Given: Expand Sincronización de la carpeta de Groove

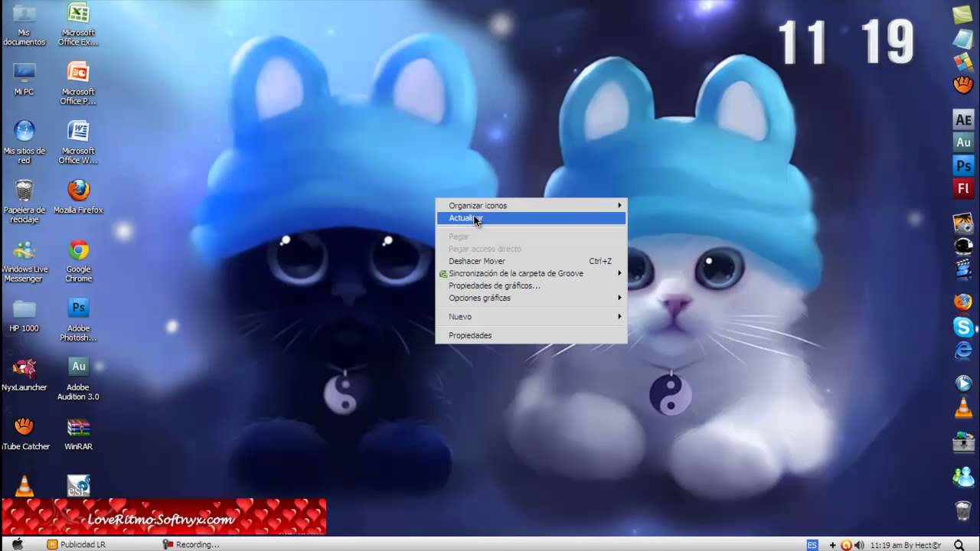Looking at the screenshot, I should 531,273.
